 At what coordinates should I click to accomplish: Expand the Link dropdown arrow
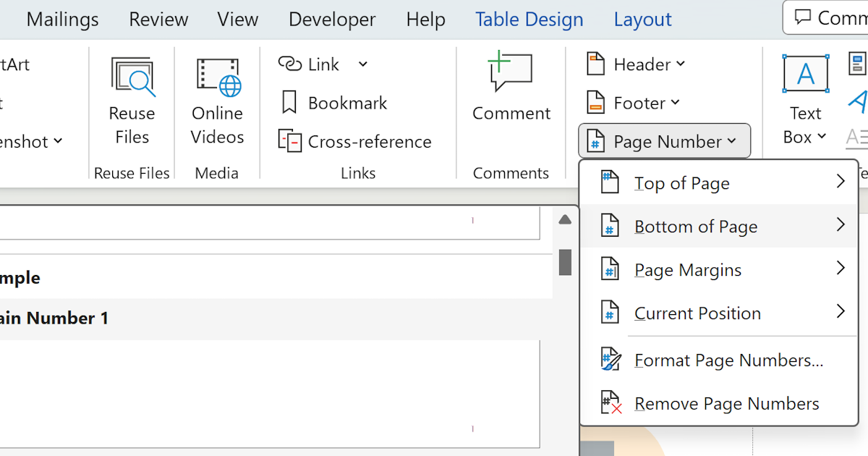(x=362, y=64)
